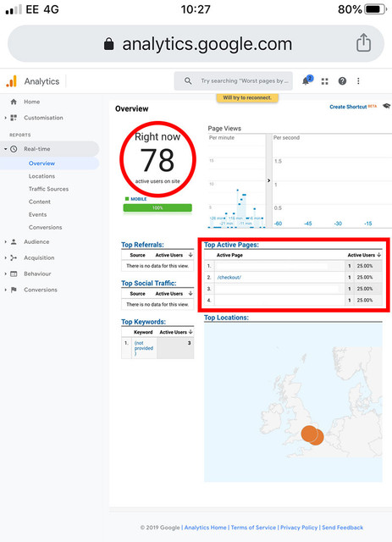
Task: Select Overview under Real-time
Action: [x=41, y=163]
